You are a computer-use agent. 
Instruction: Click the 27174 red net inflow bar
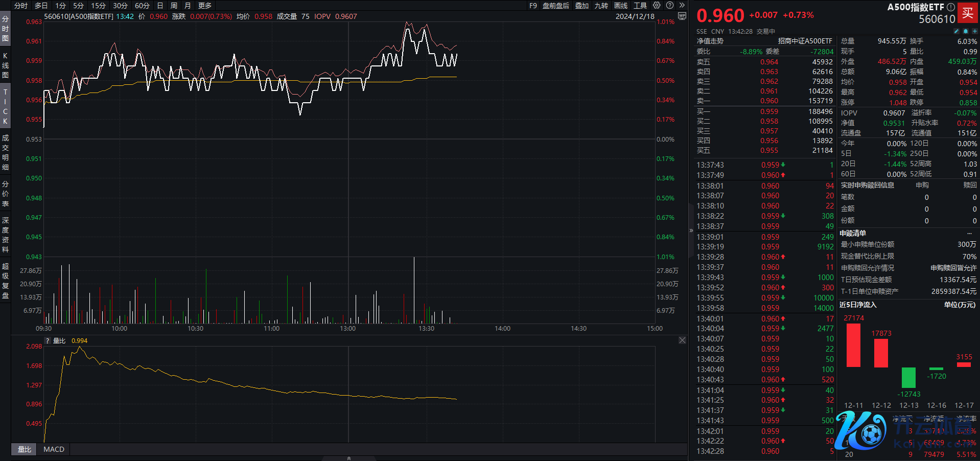point(853,345)
